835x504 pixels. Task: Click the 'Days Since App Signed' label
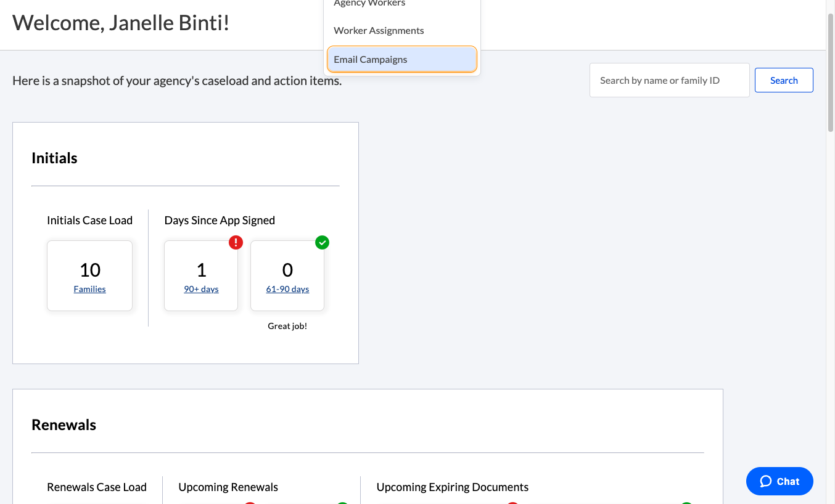tap(220, 221)
